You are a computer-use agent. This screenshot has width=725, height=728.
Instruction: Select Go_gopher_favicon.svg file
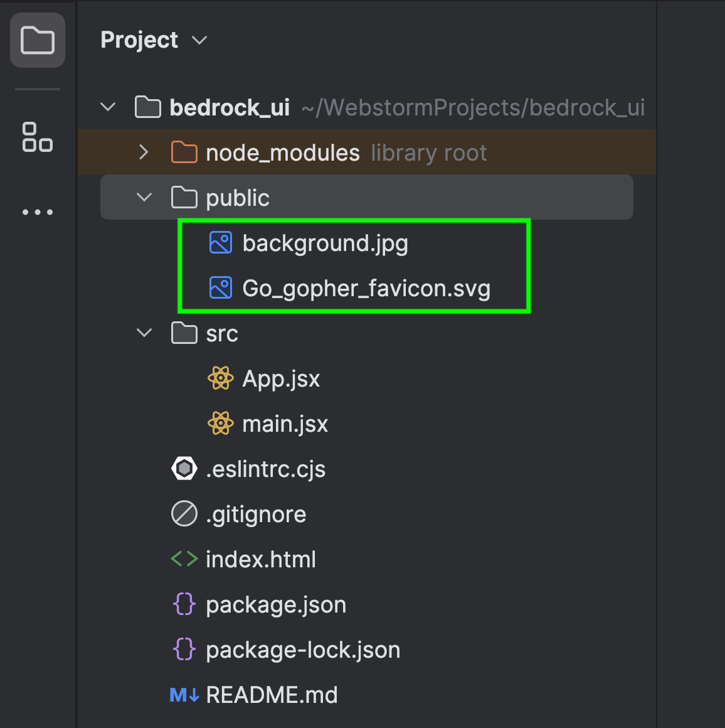(x=366, y=289)
